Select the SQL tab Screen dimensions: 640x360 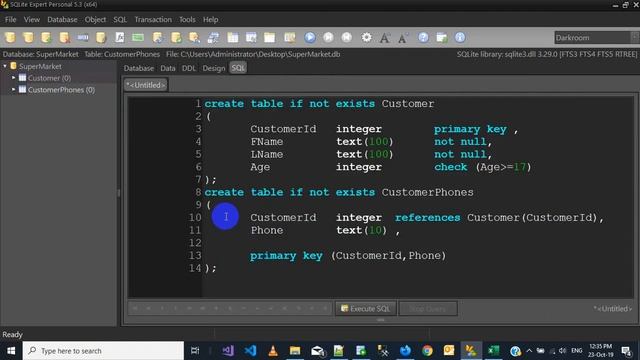coord(238,68)
